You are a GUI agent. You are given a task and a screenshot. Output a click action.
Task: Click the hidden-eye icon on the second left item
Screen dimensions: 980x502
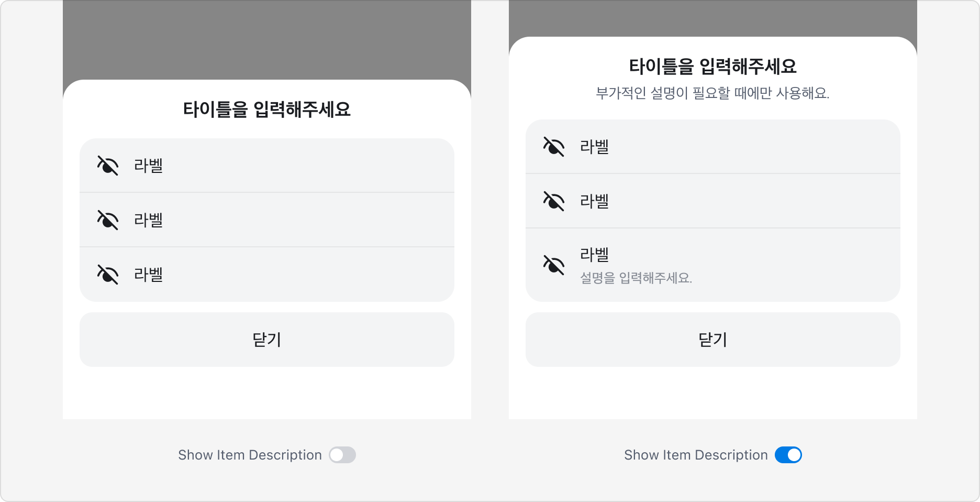(x=107, y=220)
